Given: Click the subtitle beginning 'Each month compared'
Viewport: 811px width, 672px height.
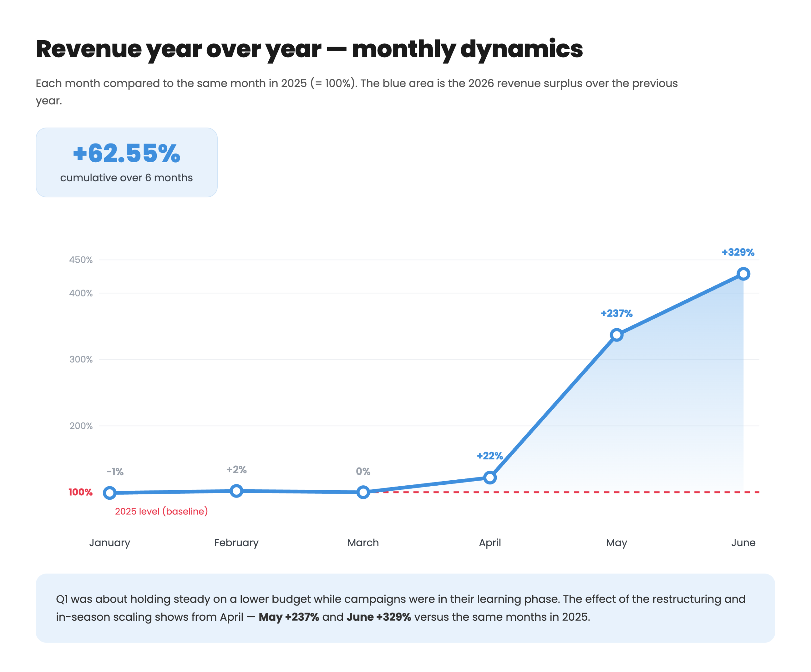Looking at the screenshot, I should [357, 92].
